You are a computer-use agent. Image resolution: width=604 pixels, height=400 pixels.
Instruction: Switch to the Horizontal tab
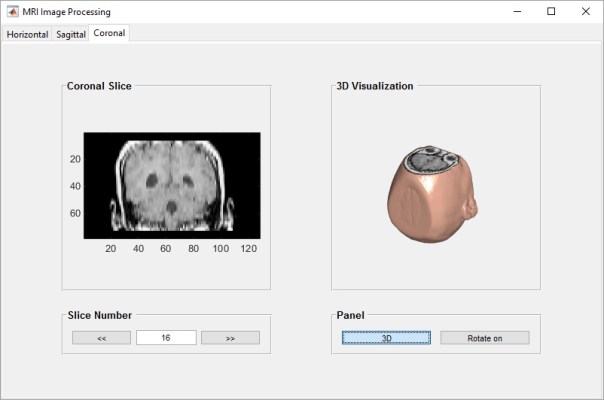coord(27,34)
